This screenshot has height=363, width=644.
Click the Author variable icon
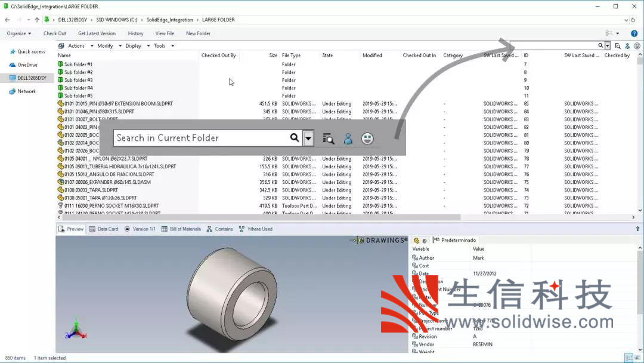[415, 258]
